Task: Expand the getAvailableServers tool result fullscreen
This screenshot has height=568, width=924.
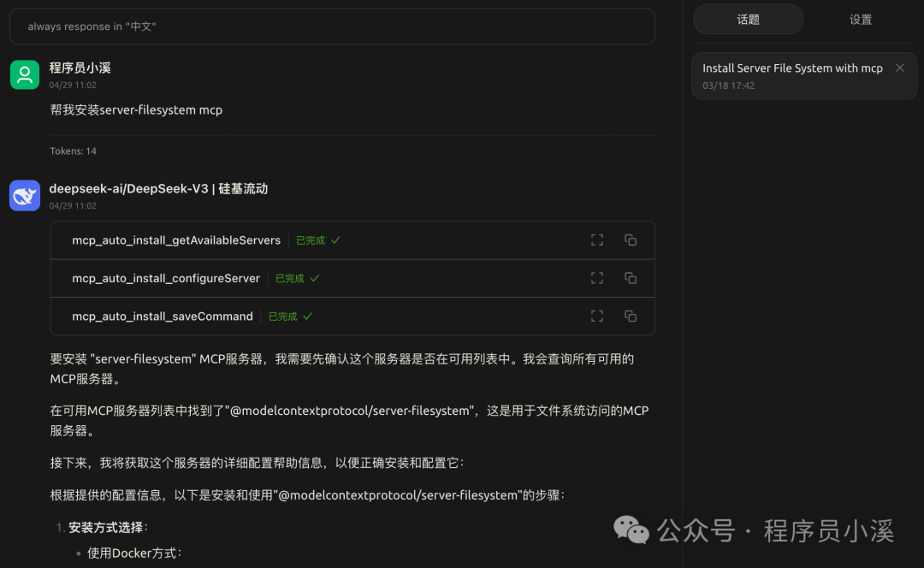Action: tap(597, 240)
